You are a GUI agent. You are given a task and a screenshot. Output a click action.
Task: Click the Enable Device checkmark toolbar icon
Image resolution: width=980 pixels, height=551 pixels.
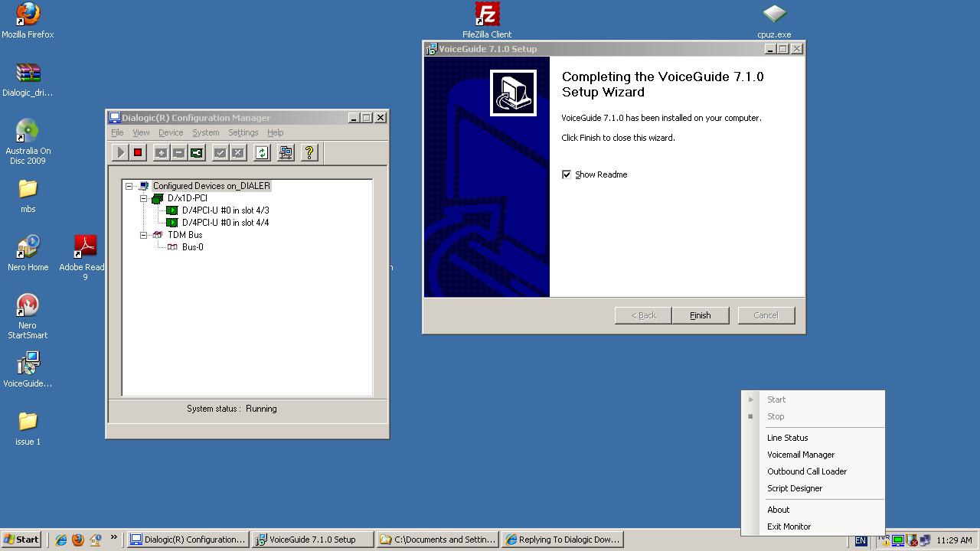pos(220,153)
